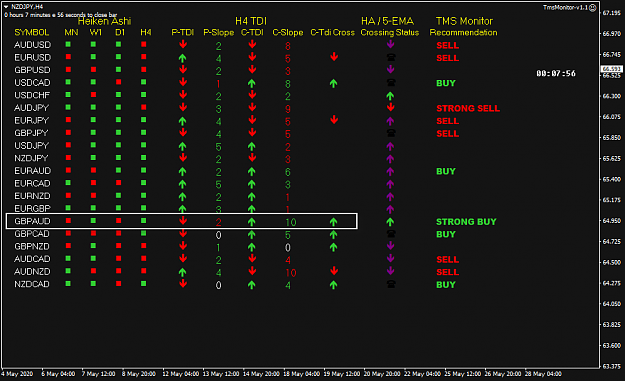Click USDCAD D1 red Heiken Ashi square
Viewport: 625px width, 381px height.
pos(118,82)
